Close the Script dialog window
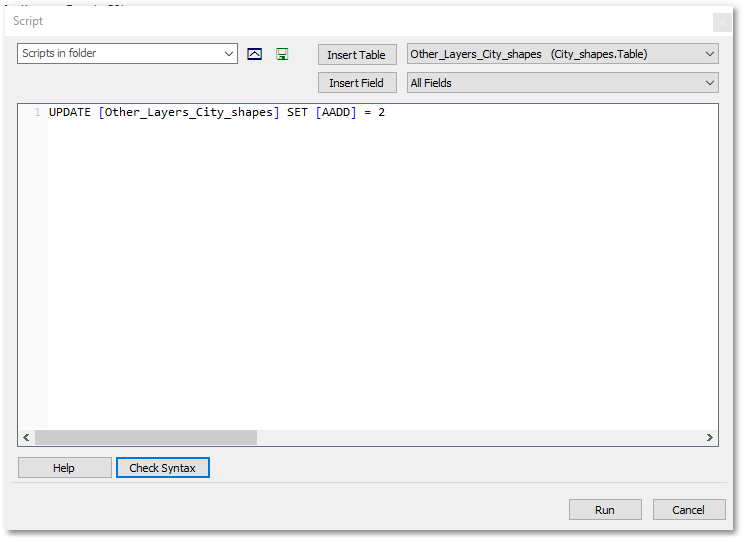The height and width of the screenshot is (541, 744). coord(722,22)
